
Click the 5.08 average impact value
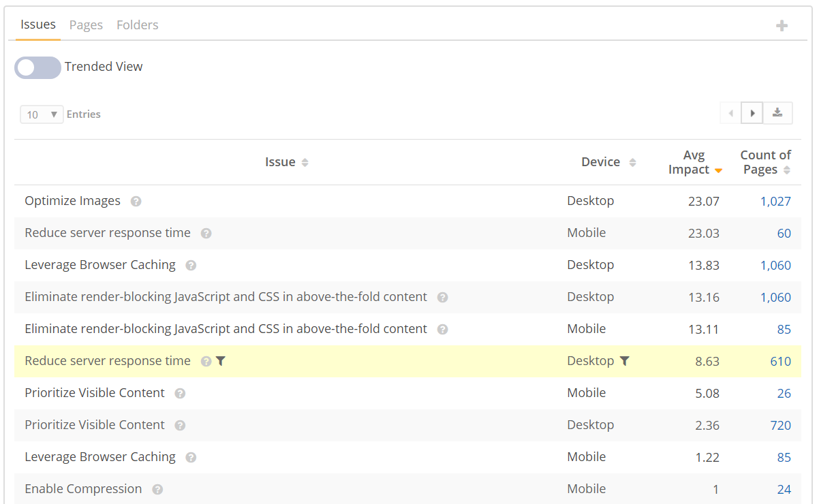coord(707,394)
